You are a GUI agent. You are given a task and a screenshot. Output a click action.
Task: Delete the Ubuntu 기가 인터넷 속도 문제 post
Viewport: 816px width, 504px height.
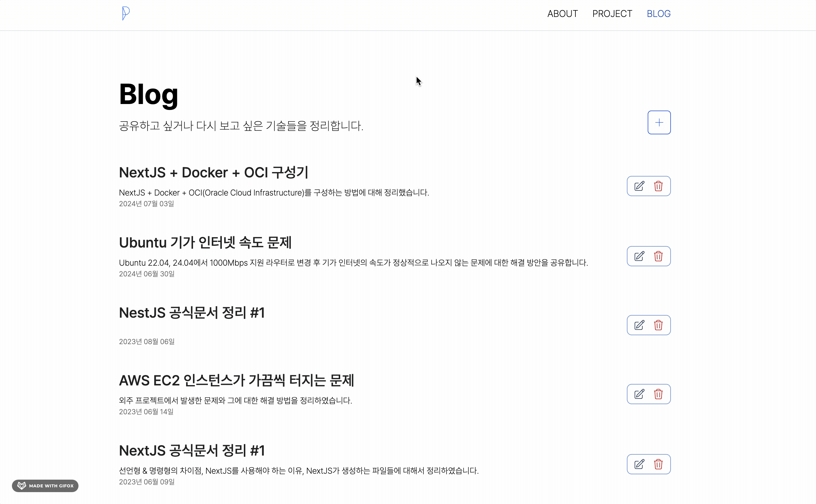(658, 256)
